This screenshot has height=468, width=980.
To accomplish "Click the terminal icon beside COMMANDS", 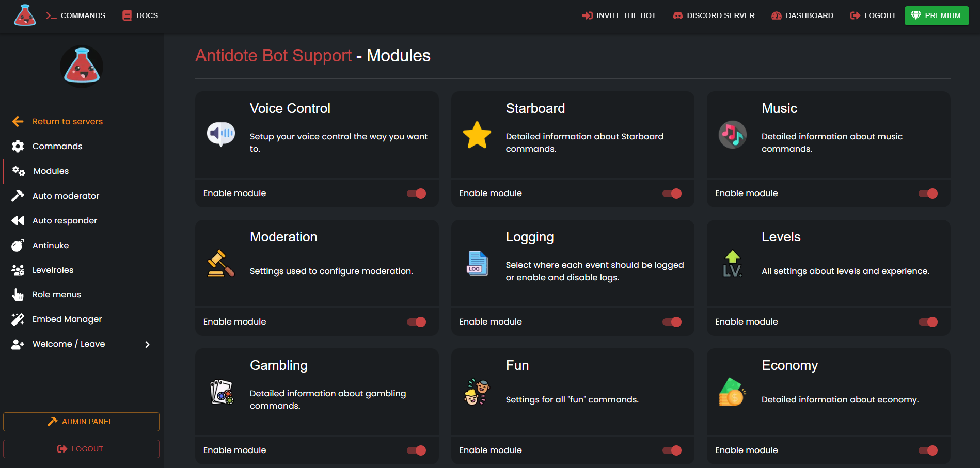I will 51,15.
